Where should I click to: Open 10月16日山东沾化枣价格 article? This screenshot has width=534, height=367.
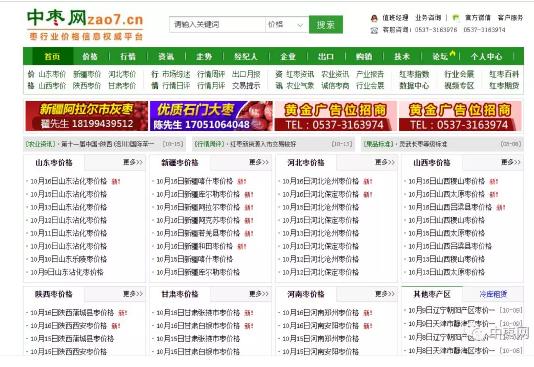tap(68, 181)
